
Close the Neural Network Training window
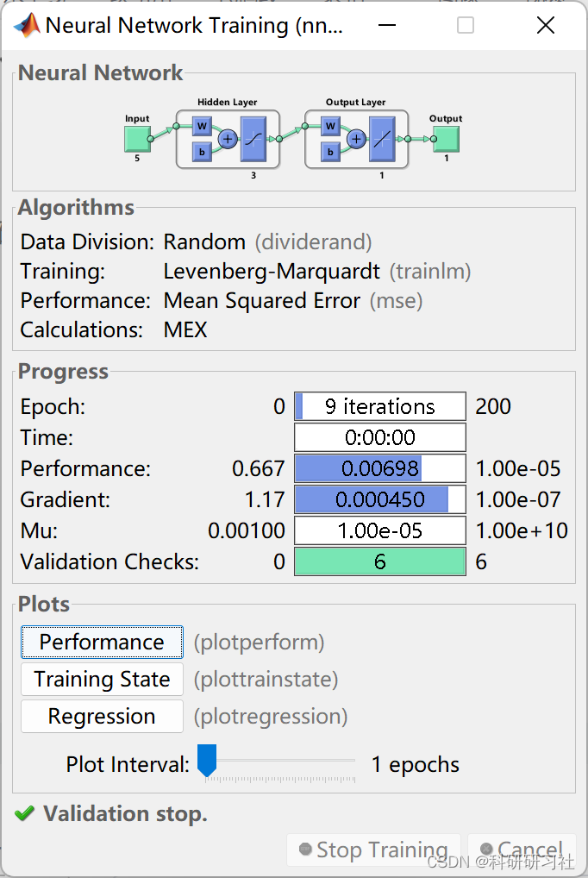(x=546, y=25)
